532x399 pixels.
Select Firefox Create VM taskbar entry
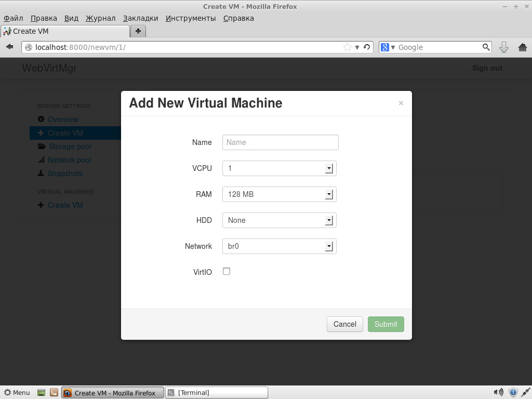coord(113,393)
